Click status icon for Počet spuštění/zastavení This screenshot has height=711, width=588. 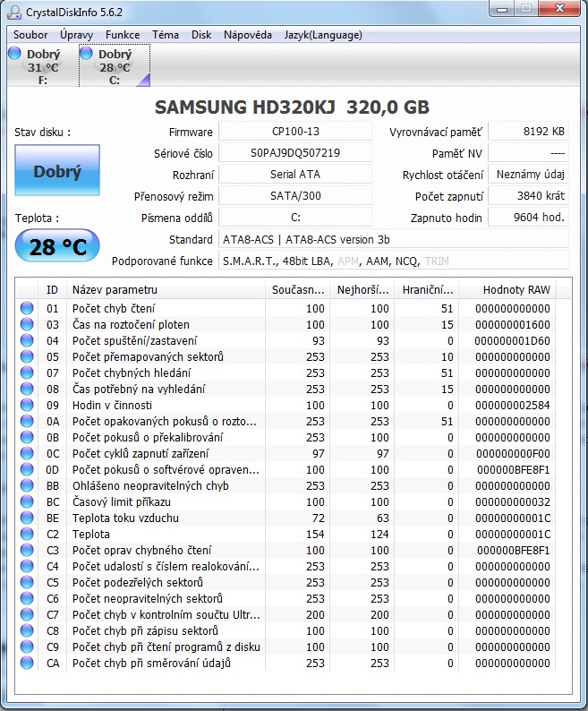click(27, 340)
